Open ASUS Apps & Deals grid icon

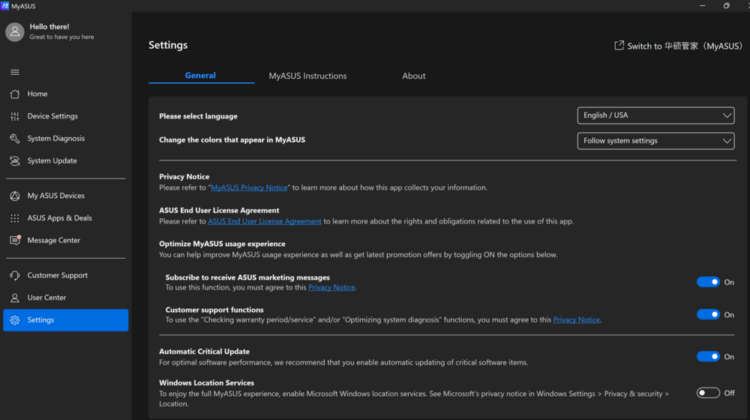click(x=15, y=218)
